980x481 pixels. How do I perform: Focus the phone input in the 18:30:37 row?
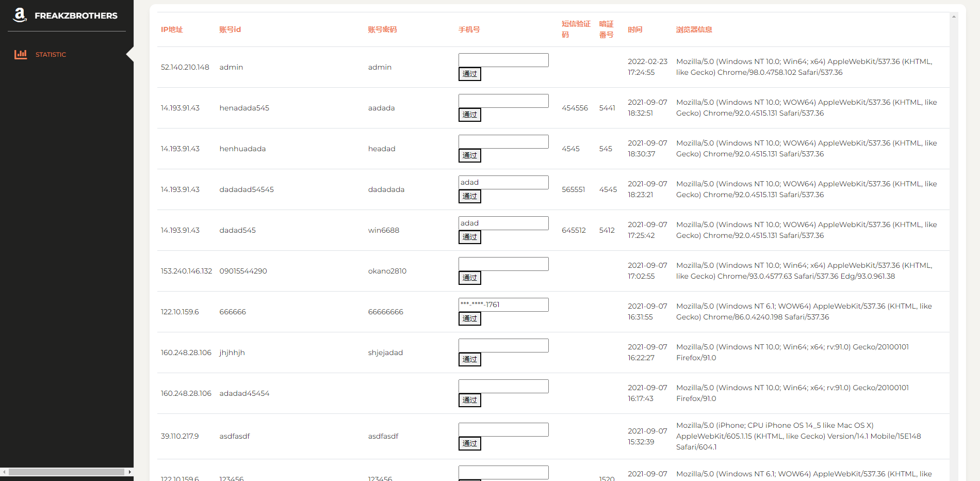[x=503, y=142]
